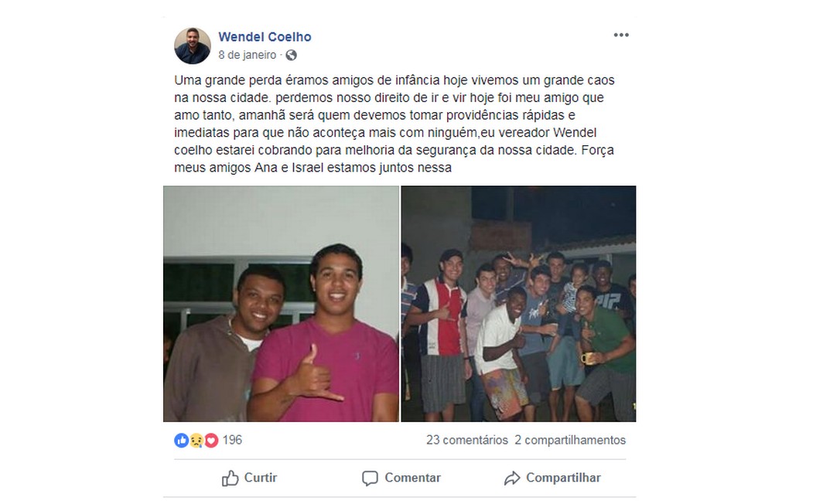Click the Curtir thumbs-up icon

pos(230,478)
